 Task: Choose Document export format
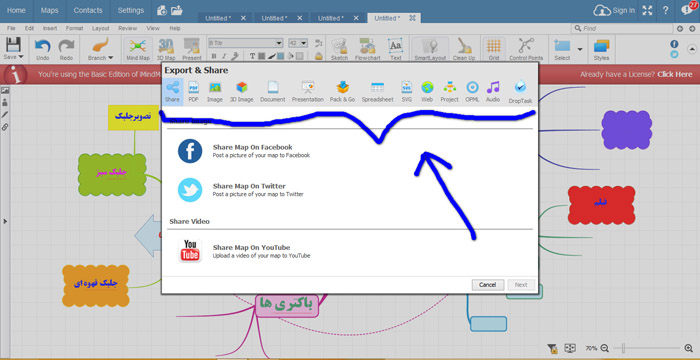(x=273, y=92)
